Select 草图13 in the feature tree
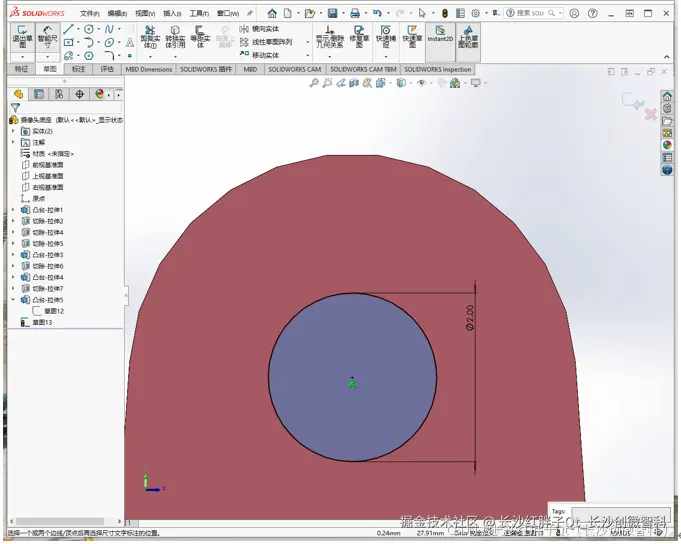 tap(41, 322)
